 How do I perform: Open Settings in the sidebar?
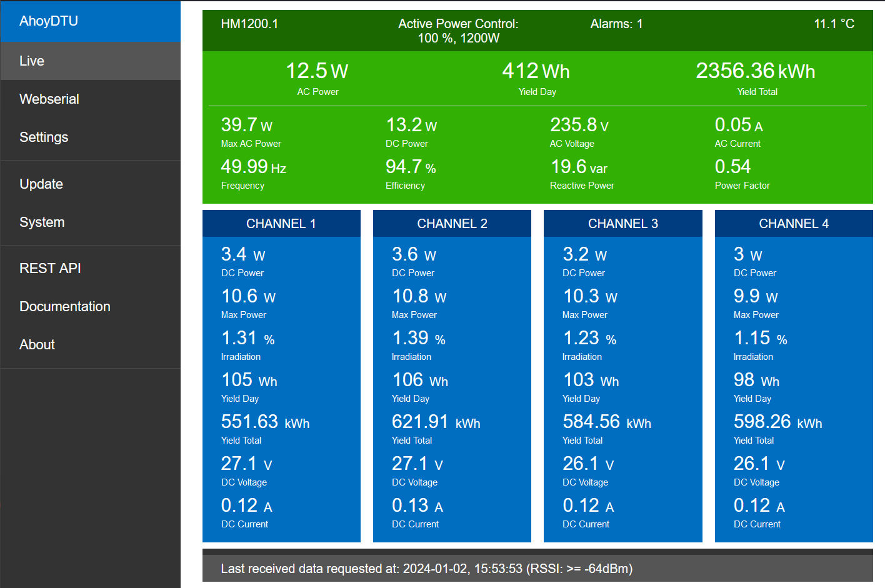pos(44,137)
